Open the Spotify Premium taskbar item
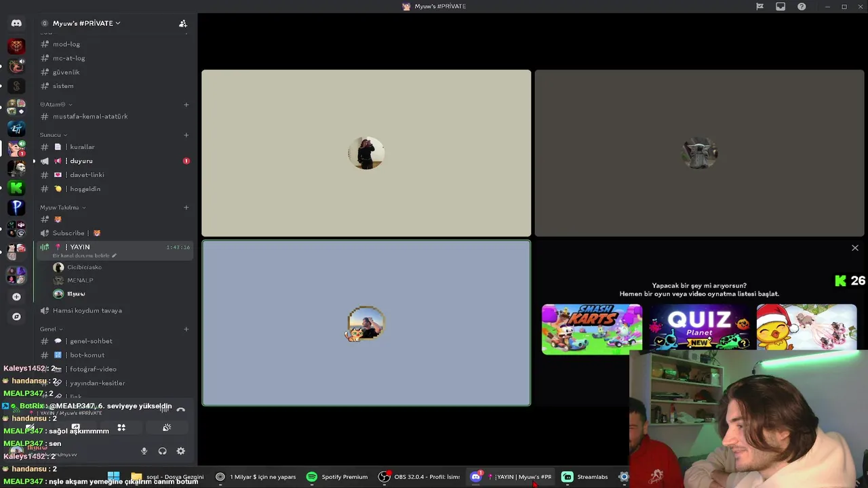 [x=337, y=477]
